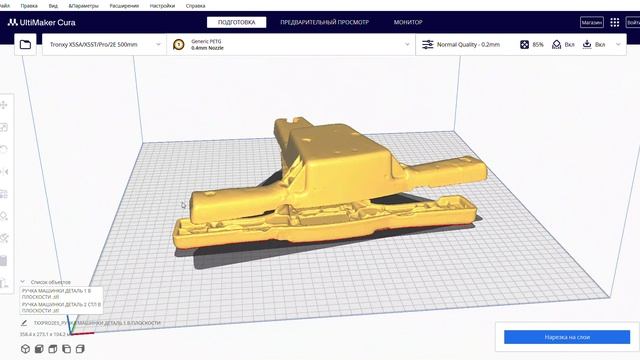Click the pencil rename job icon

pos(24,323)
